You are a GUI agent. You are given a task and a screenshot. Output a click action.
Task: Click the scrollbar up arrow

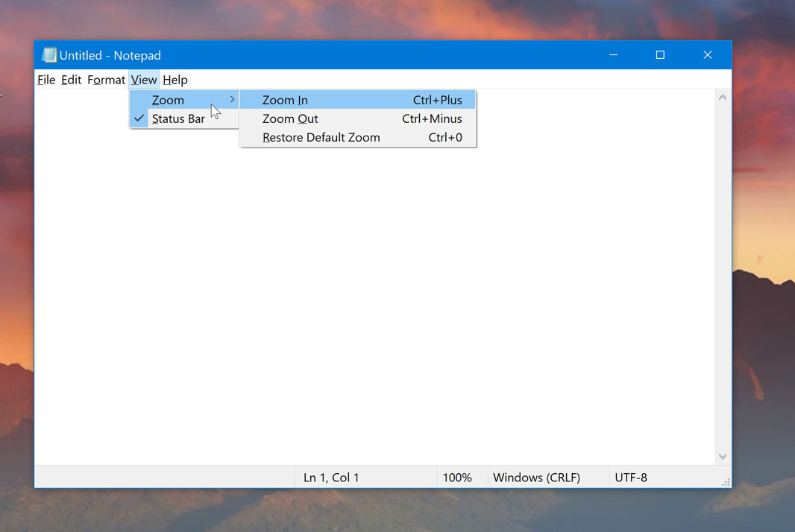point(722,98)
